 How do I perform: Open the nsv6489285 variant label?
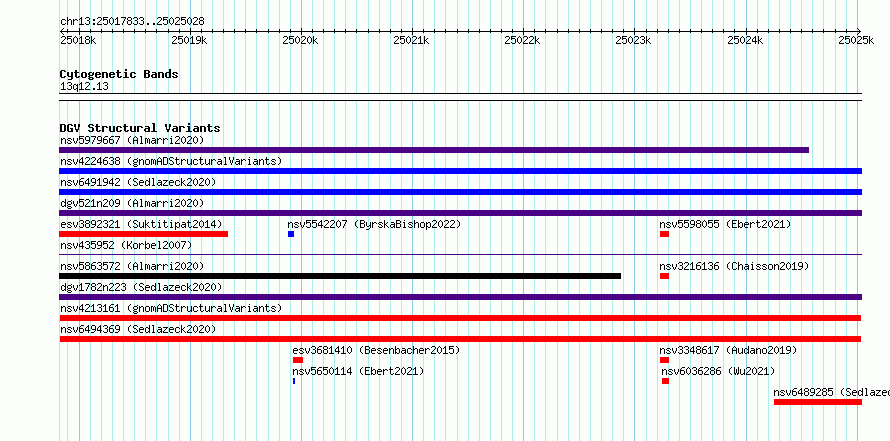[x=832, y=392]
